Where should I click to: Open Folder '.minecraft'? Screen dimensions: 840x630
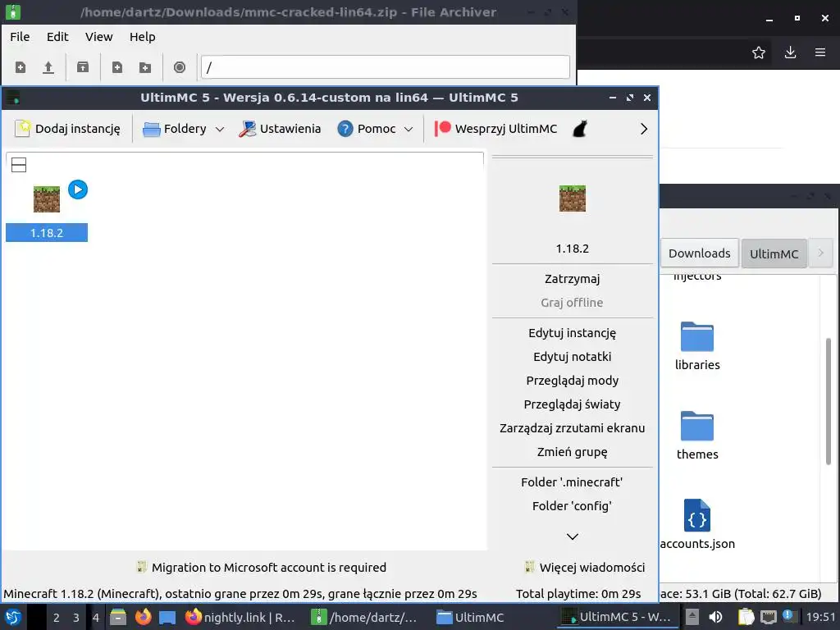pyautogui.click(x=572, y=482)
